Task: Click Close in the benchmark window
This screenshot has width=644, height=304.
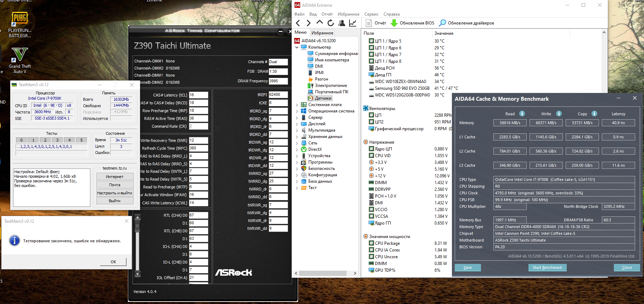Action: (x=627, y=267)
